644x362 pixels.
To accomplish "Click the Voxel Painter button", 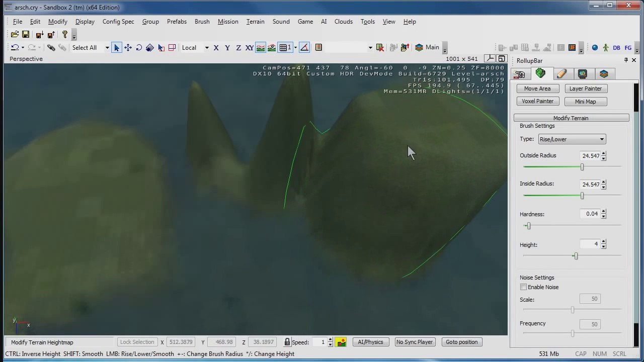I will pyautogui.click(x=537, y=102).
